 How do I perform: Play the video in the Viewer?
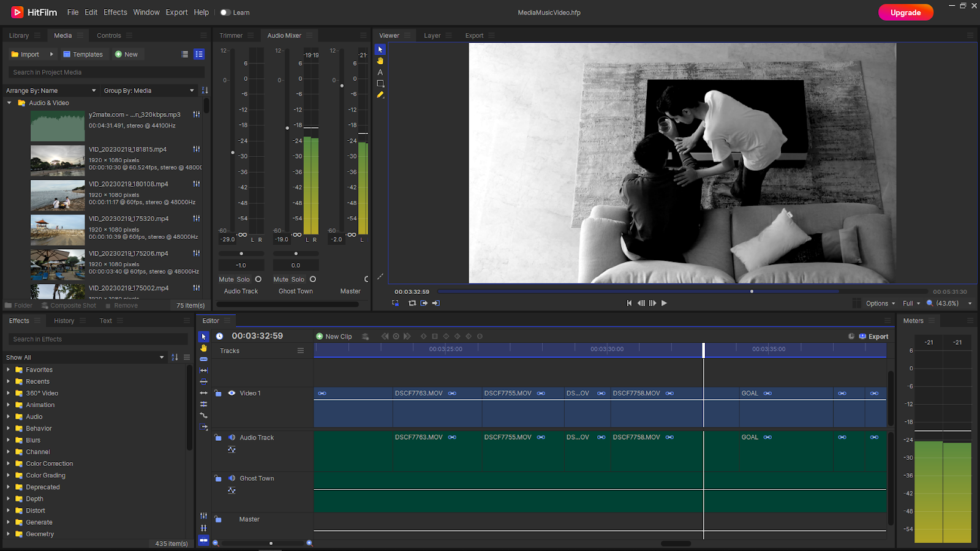tap(664, 303)
